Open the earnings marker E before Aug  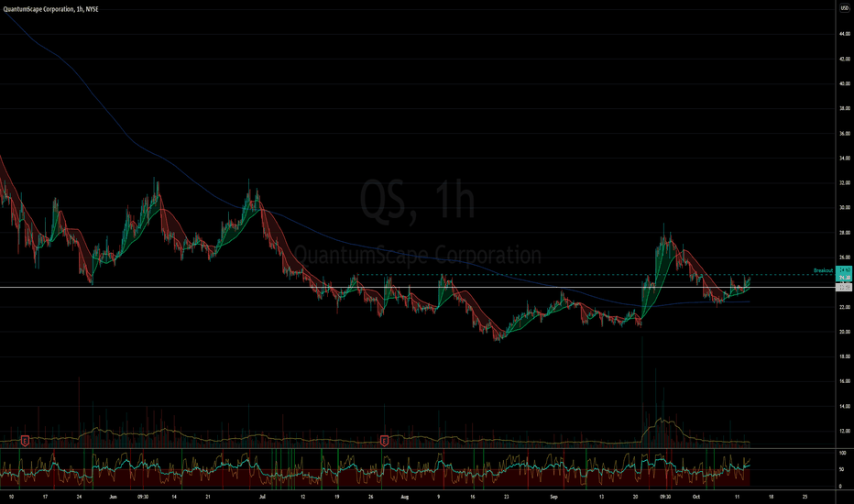coord(384,440)
